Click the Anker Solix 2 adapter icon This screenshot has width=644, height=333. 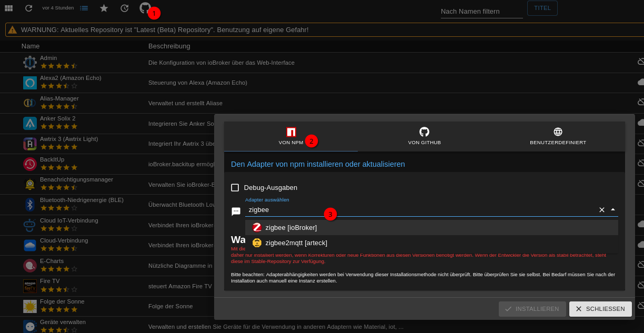[30, 124]
